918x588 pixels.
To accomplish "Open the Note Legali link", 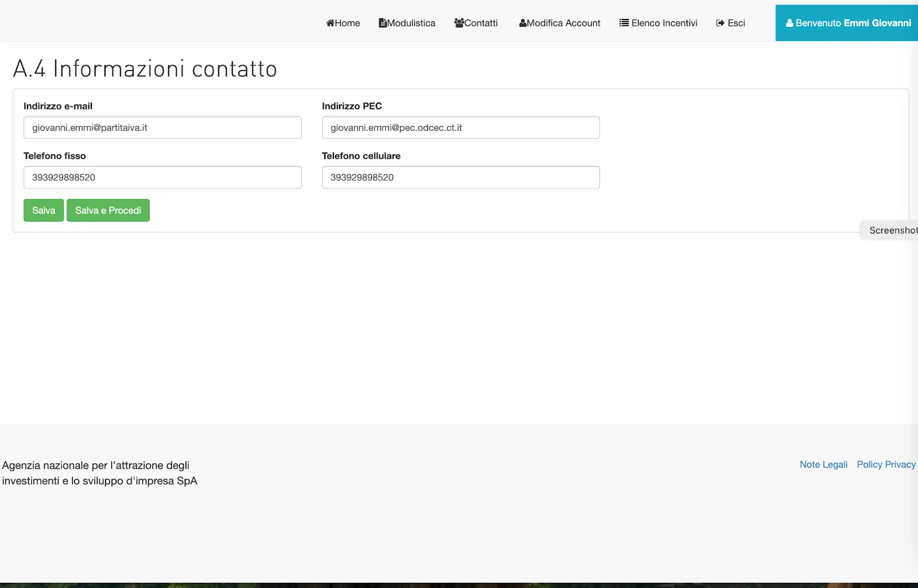I will coord(823,464).
